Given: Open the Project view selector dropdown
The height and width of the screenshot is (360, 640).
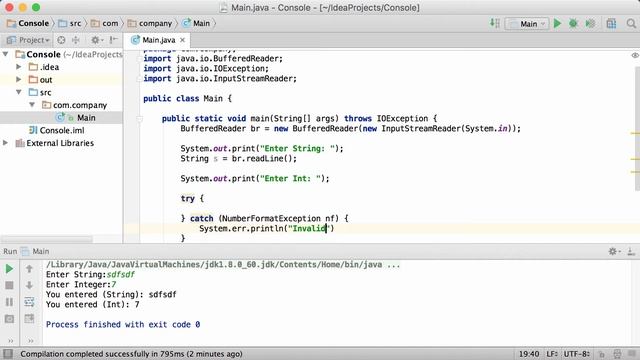Looking at the screenshot, I should tap(29, 40).
